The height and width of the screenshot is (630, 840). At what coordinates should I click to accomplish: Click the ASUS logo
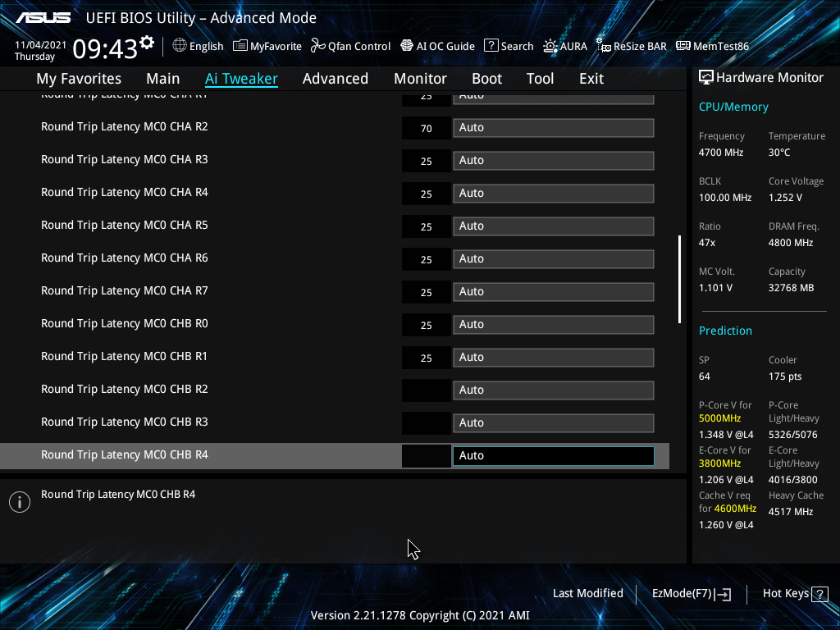coord(43,18)
